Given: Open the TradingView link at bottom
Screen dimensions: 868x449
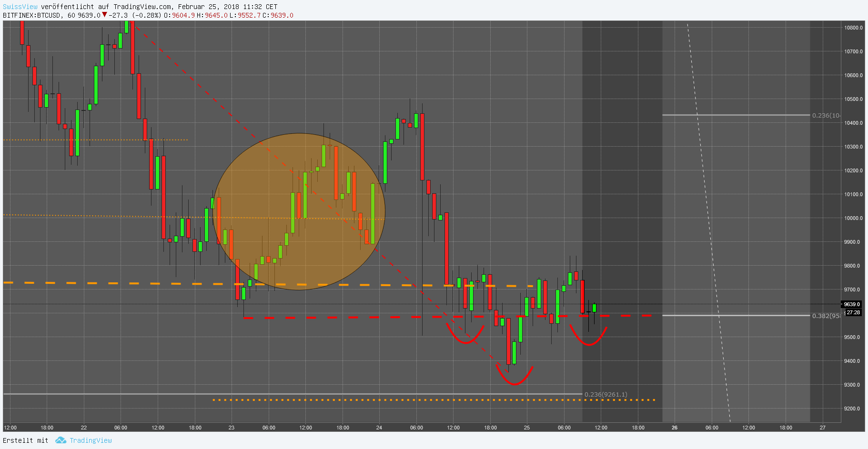Looking at the screenshot, I should (x=91, y=440).
